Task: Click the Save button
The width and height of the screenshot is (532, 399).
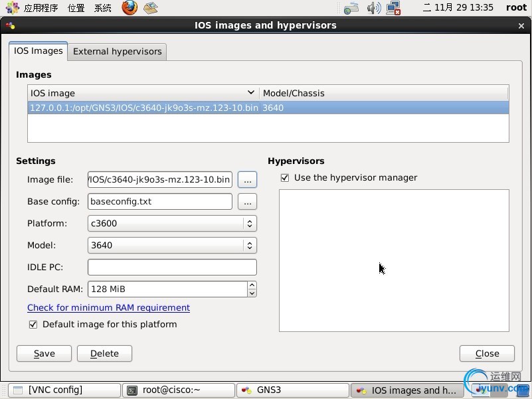Action: [x=44, y=354]
